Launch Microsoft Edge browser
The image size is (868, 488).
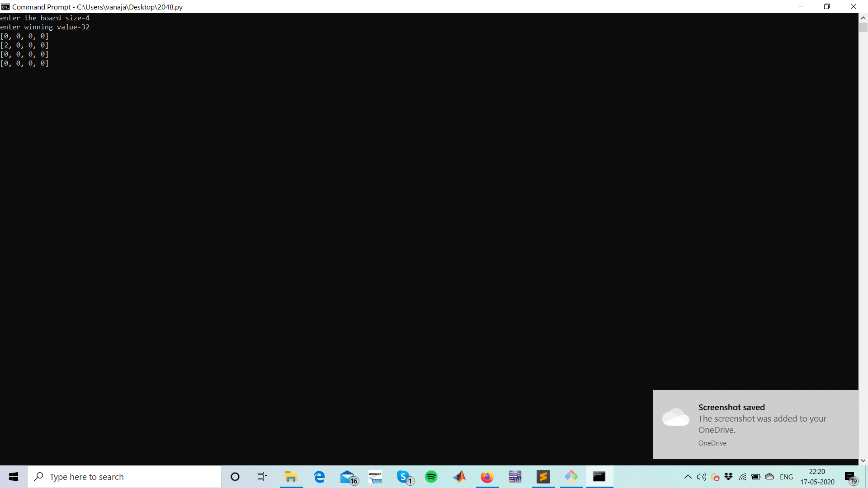319,477
